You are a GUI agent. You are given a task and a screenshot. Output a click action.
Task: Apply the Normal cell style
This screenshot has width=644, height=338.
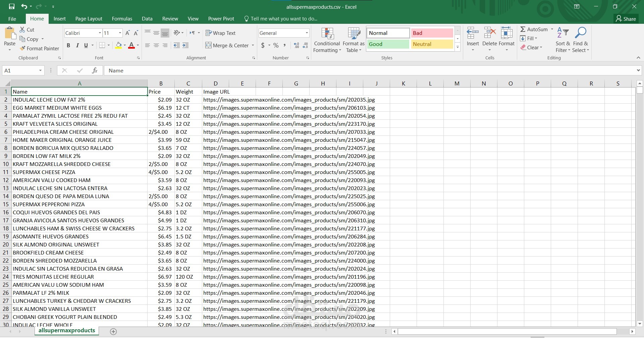(x=388, y=33)
